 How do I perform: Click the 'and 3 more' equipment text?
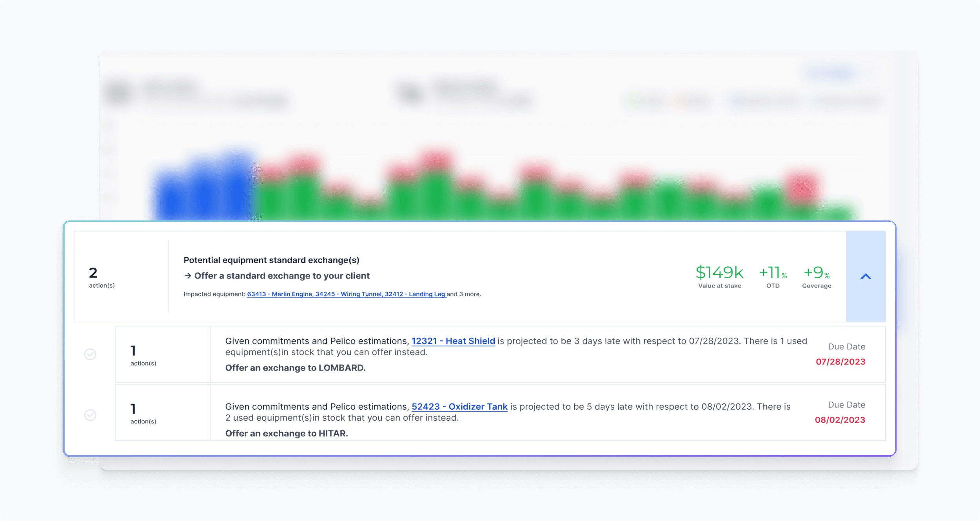point(464,294)
